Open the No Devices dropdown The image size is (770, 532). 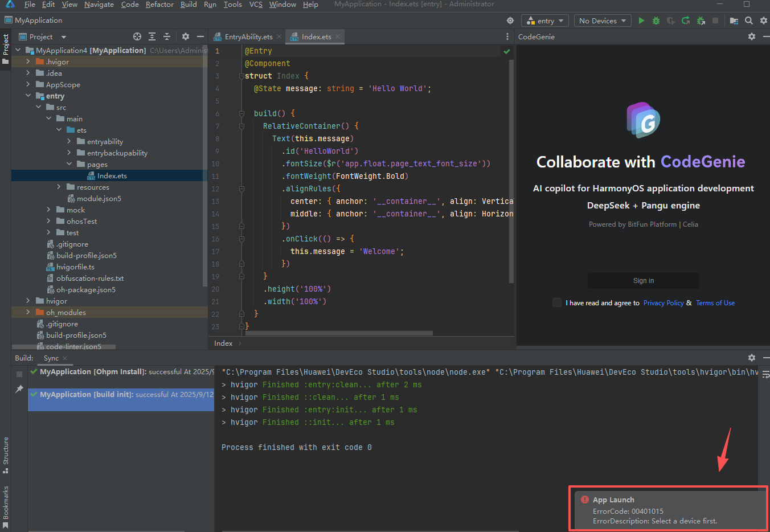(603, 21)
